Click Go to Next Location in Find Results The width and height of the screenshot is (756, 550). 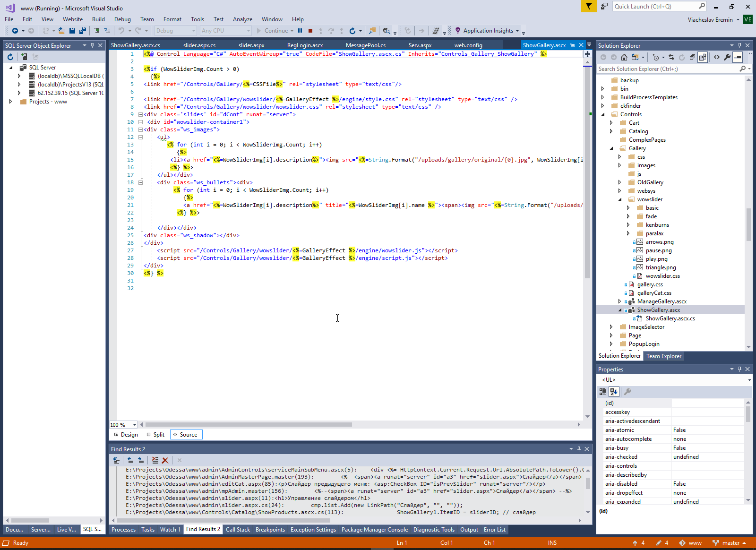coord(141,460)
